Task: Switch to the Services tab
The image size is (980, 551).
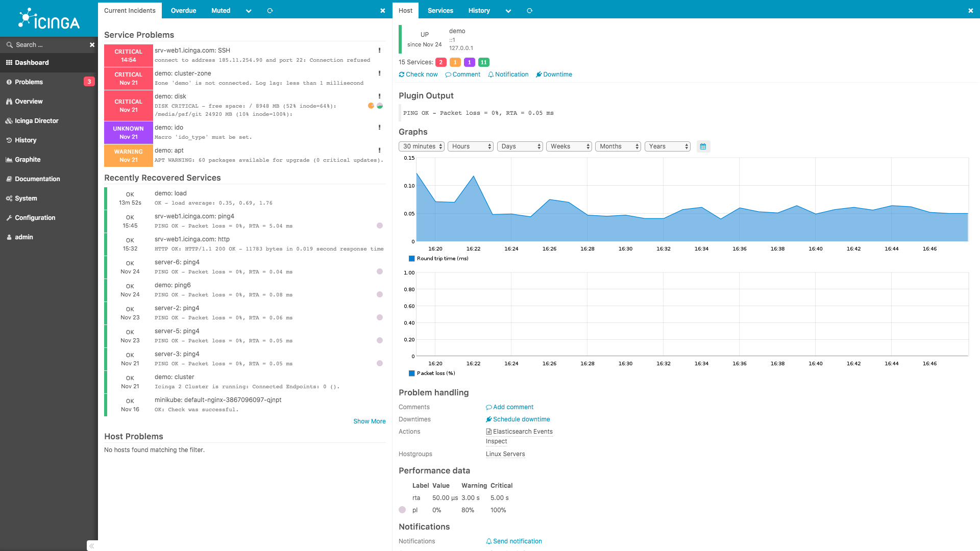Action: click(441, 10)
